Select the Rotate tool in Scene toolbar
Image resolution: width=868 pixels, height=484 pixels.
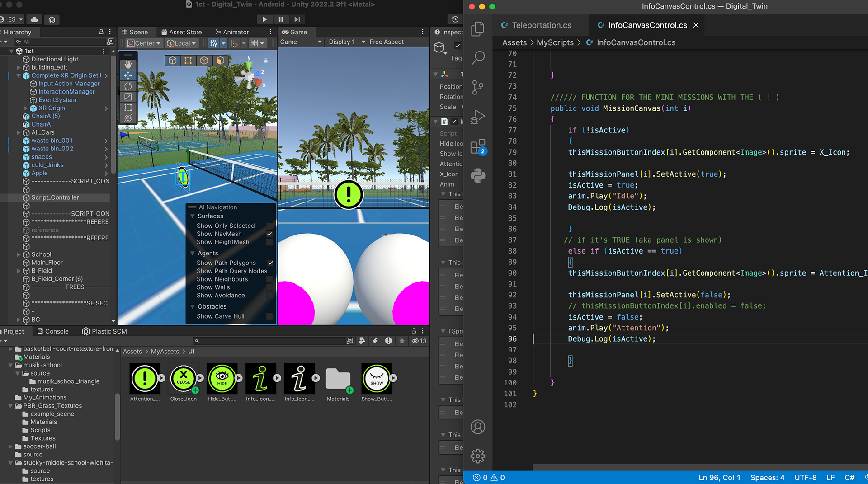click(128, 86)
